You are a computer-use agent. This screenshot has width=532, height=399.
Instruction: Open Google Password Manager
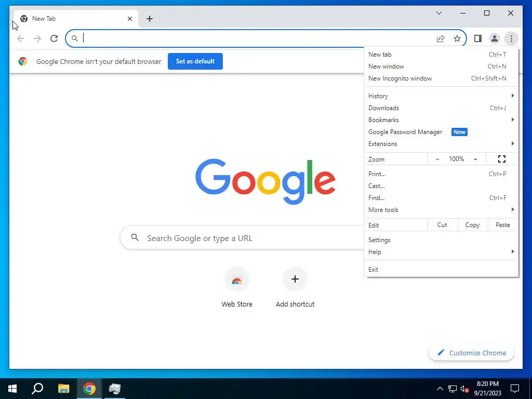(x=441, y=132)
